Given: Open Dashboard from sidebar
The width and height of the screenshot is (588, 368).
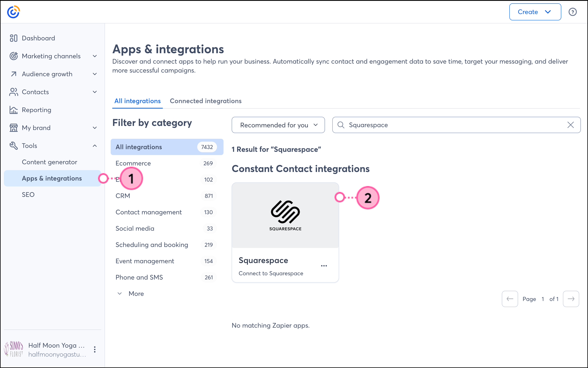Looking at the screenshot, I should click(38, 38).
